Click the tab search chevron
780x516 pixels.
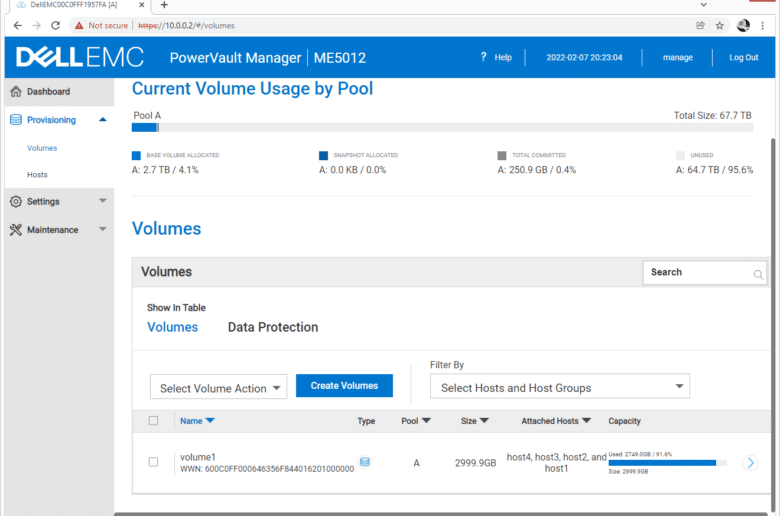tap(703, 4)
